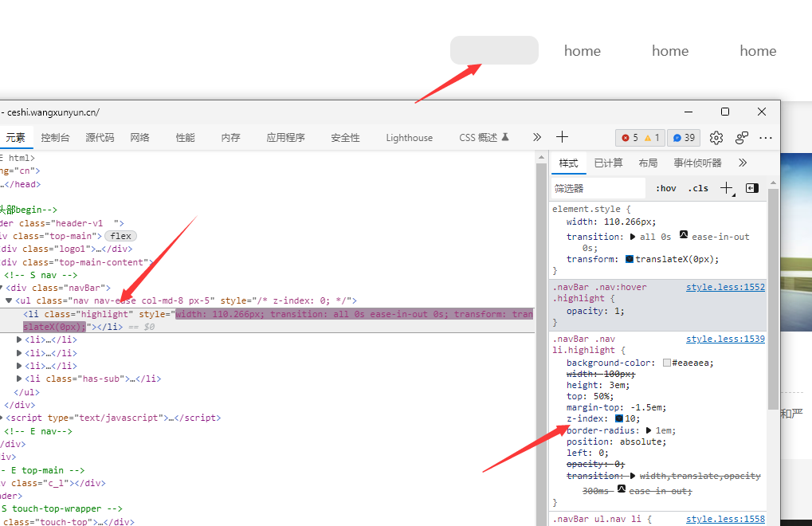Click the #eaeaea background color swatch
Image resolution: width=812 pixels, height=526 pixels.
coord(667,363)
